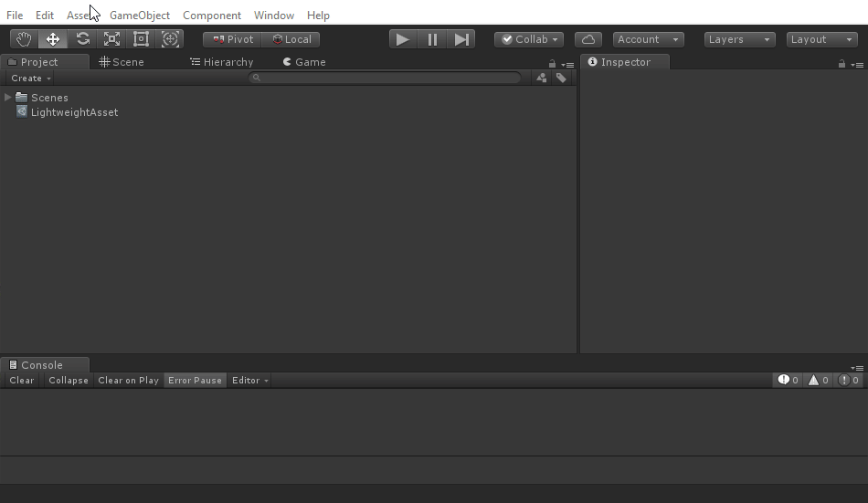Disable Error Pause in the Console
Viewport: 868px width, 503px height.
[x=195, y=381]
